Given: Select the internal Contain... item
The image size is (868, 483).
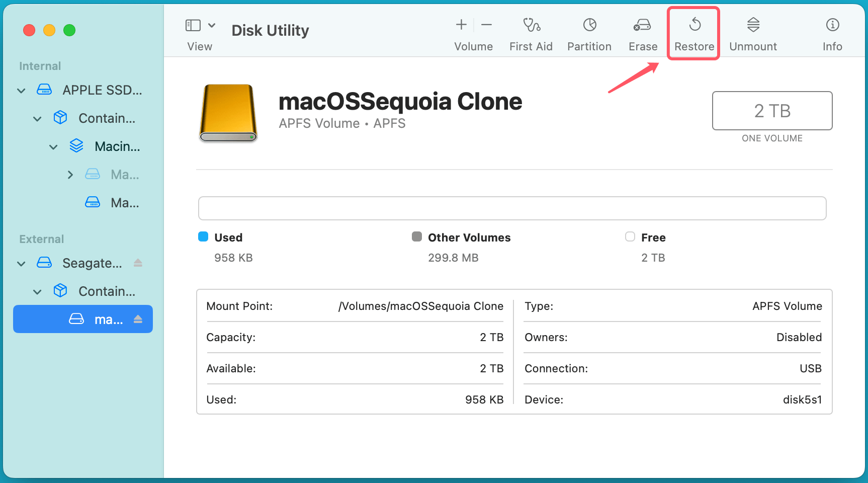Looking at the screenshot, I should 106,118.
